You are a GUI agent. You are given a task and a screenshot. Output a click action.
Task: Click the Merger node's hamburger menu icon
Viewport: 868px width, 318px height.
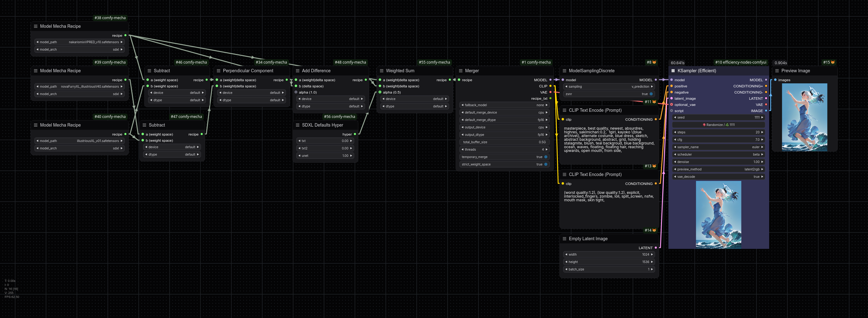coord(461,71)
